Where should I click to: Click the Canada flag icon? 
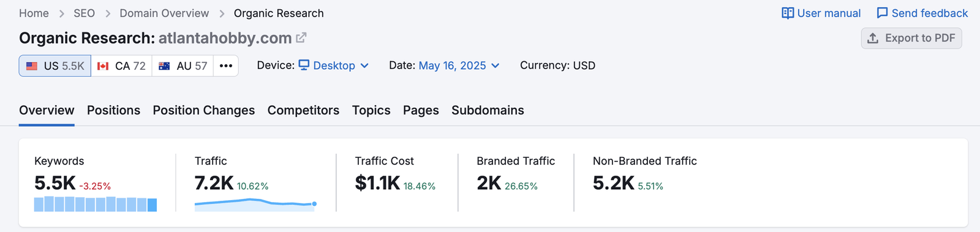coord(103,65)
